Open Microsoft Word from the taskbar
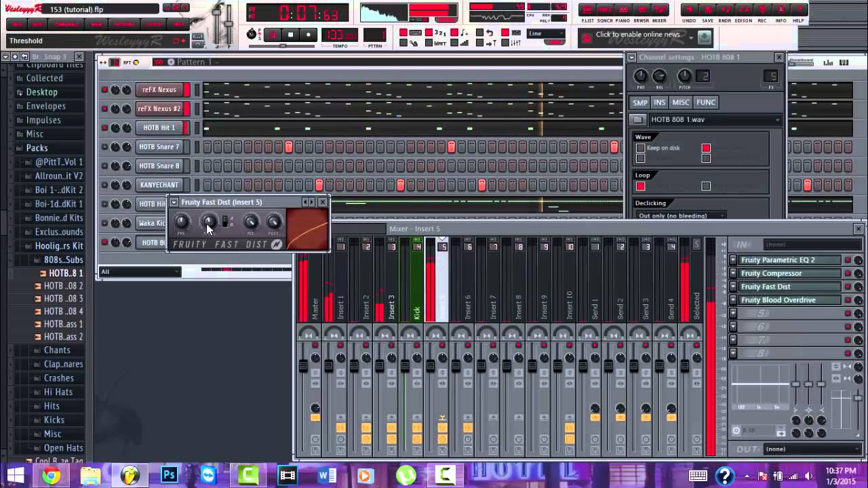Viewport: 868px width, 488px height. pyautogui.click(x=327, y=476)
